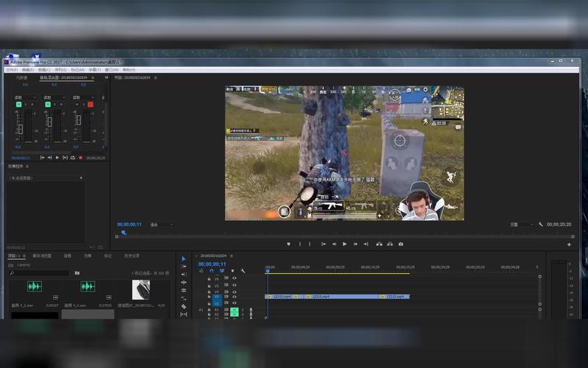Move first mixer channel volume fader
588x368 pixels.
click(21, 129)
